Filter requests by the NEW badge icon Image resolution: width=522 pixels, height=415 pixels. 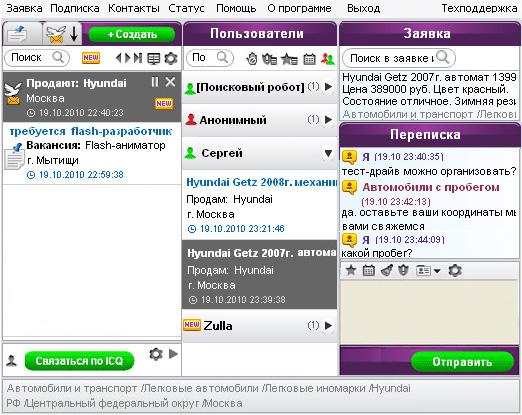91,58
